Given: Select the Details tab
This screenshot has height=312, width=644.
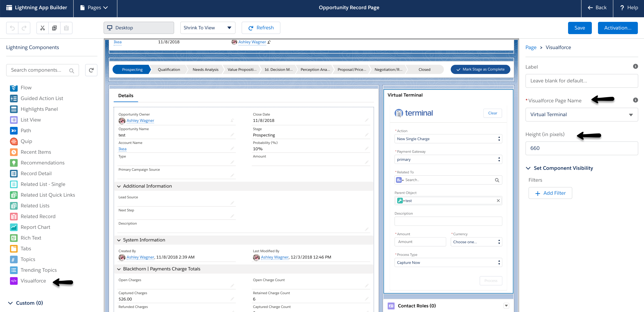Looking at the screenshot, I should click(126, 96).
